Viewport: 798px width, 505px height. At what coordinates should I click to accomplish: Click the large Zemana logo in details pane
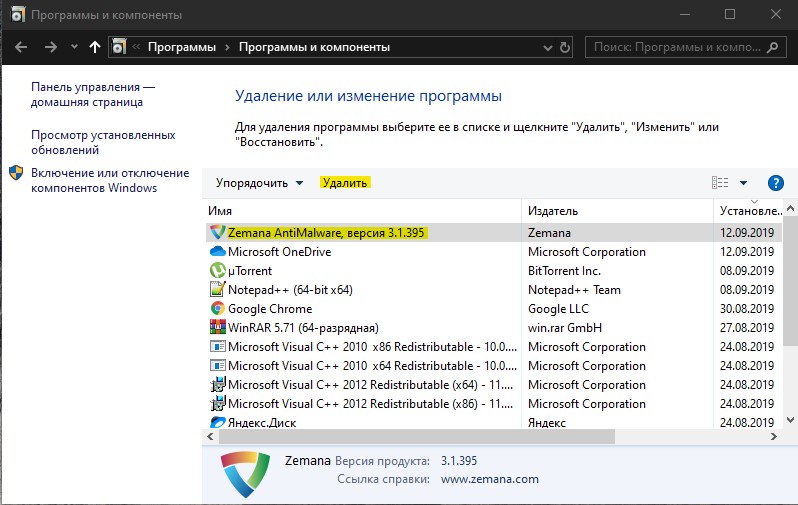point(245,474)
